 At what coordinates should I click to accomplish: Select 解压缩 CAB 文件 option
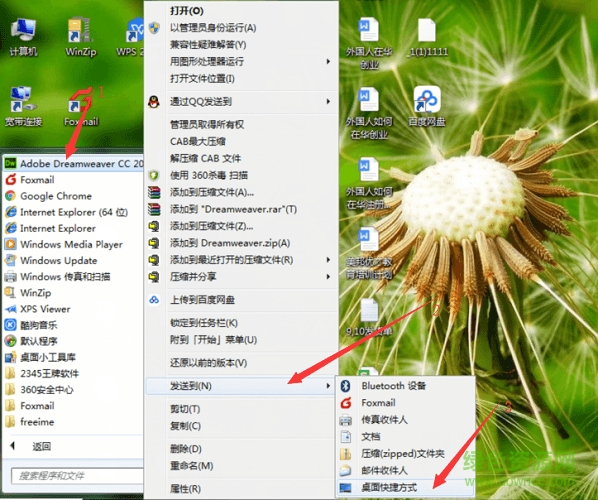[x=241, y=158]
